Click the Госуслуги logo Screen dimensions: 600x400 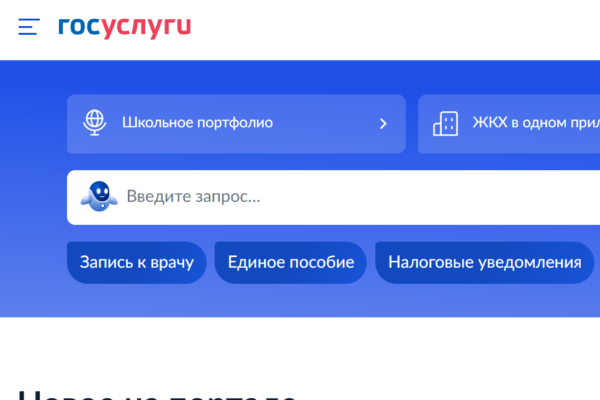click(x=124, y=27)
